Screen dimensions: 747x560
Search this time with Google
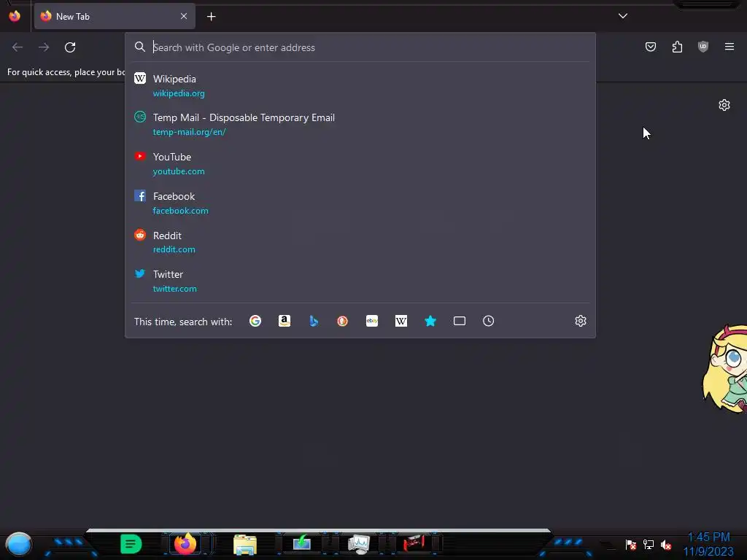(255, 321)
